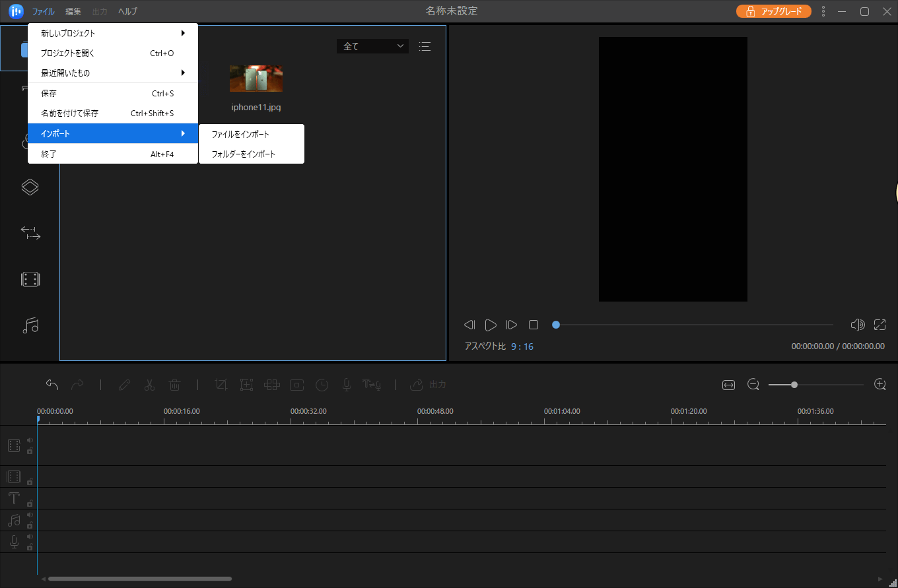Lock the music track
Viewport: 898px width, 588px height.
[x=30, y=525]
